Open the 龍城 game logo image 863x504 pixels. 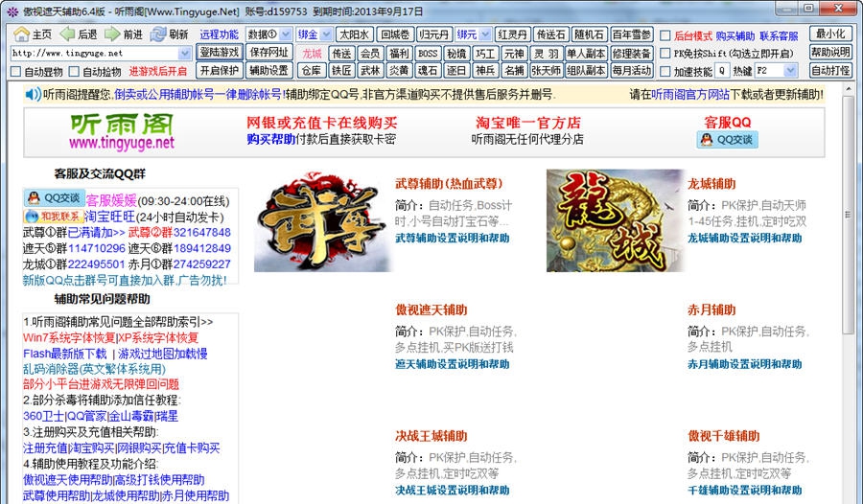[x=616, y=220]
